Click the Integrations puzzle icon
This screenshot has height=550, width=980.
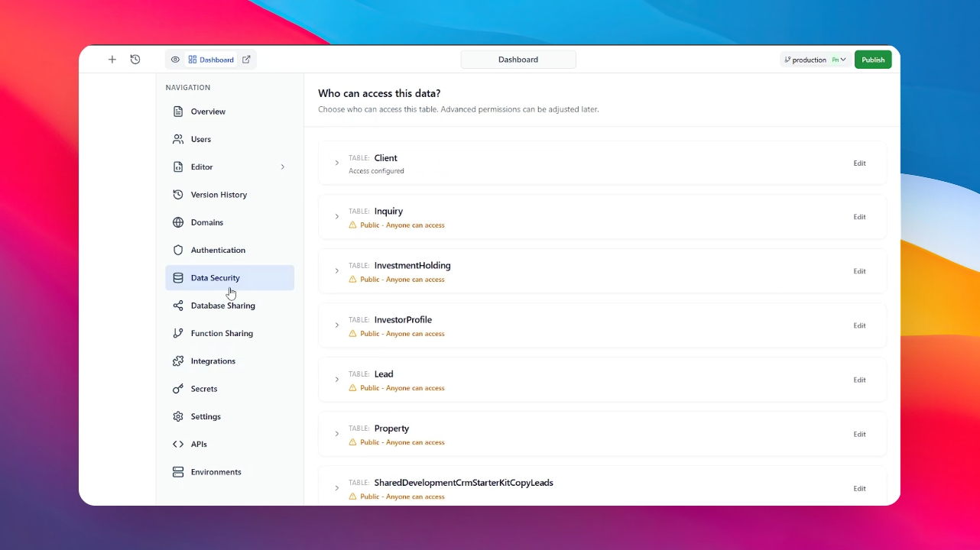(x=178, y=361)
